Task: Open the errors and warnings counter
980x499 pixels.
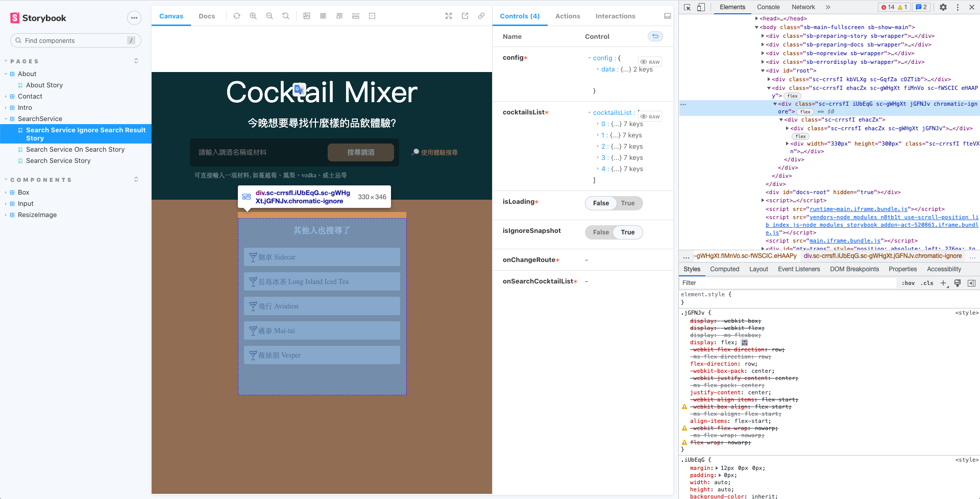Action: click(x=894, y=7)
